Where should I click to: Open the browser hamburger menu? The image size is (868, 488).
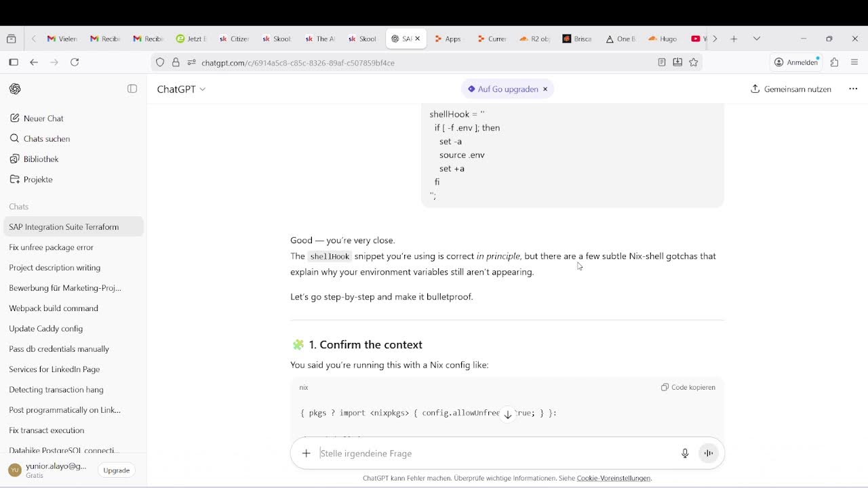tap(854, 62)
